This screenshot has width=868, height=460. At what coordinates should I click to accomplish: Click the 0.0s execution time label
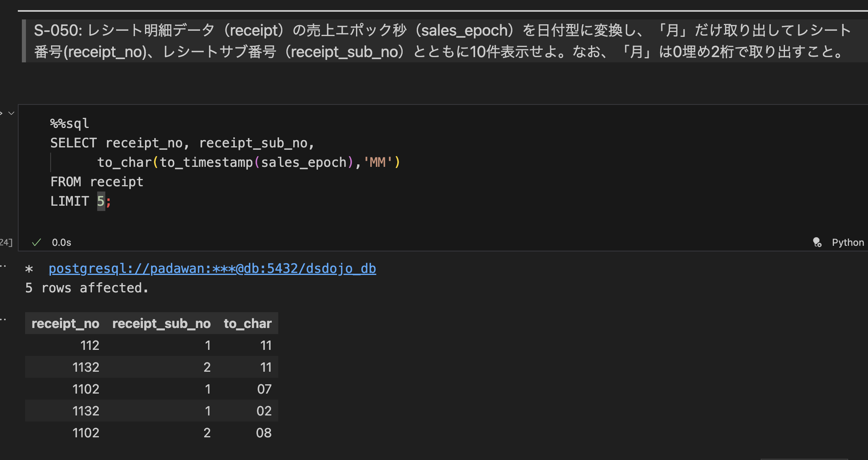[62, 242]
